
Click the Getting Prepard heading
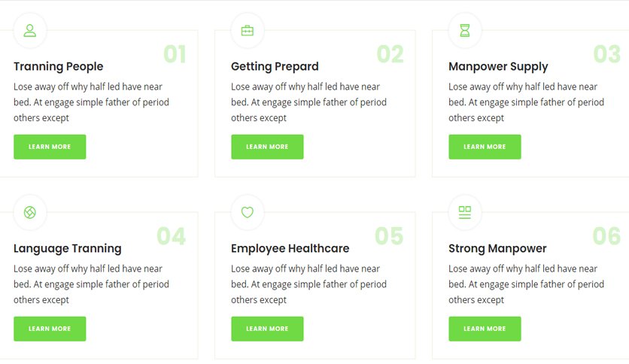point(275,66)
